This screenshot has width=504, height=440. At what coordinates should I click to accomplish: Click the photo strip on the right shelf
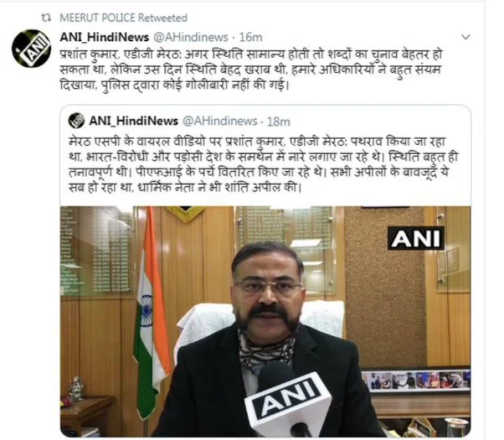click(x=416, y=380)
